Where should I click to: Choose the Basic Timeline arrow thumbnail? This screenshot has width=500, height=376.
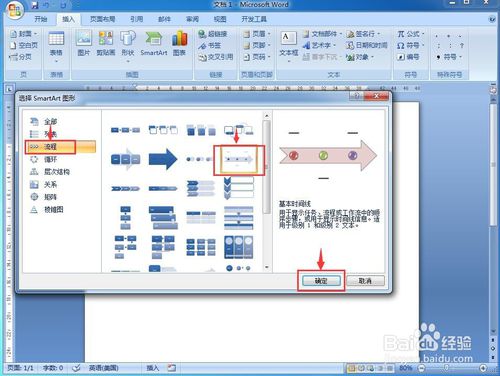click(239, 160)
